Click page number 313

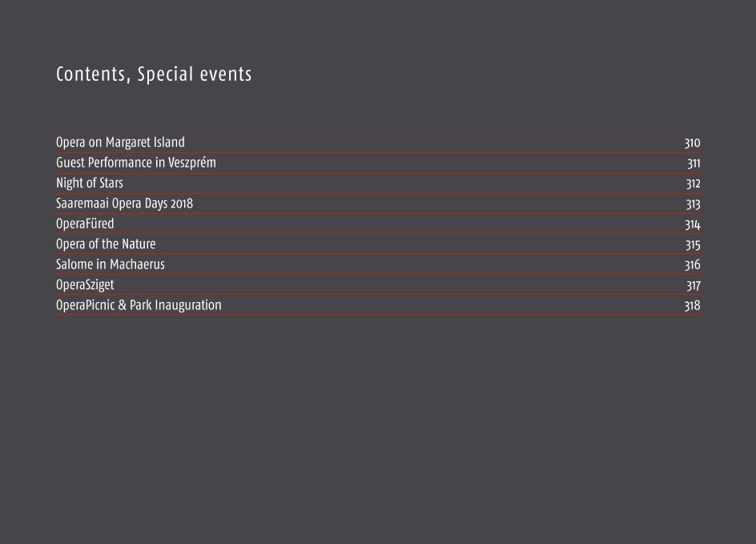tap(694, 204)
